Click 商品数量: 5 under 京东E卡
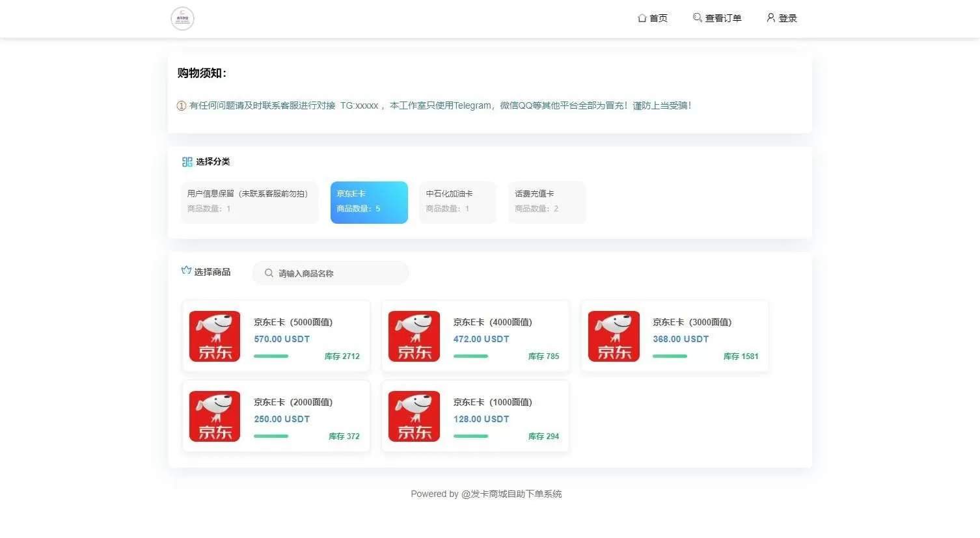 (359, 209)
